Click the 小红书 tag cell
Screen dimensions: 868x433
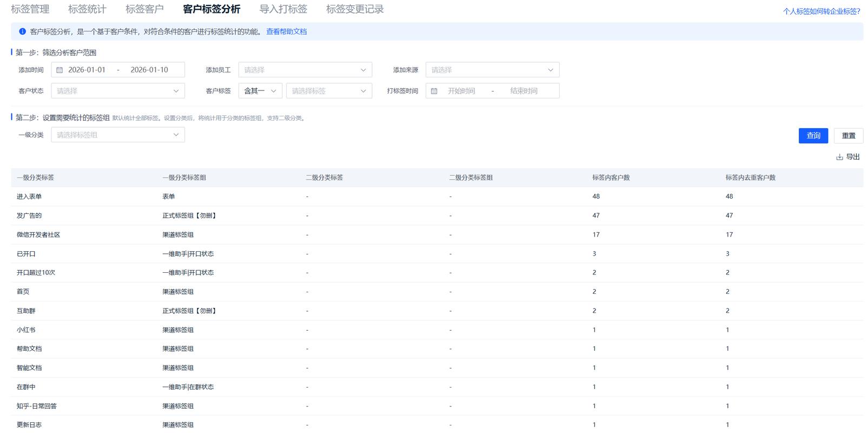(26, 330)
